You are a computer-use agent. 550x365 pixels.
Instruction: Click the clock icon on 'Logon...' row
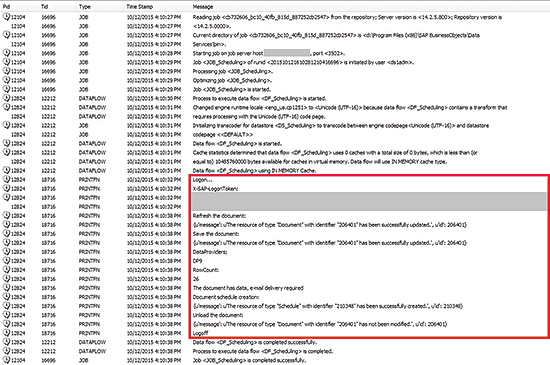pyautogui.click(x=6, y=179)
